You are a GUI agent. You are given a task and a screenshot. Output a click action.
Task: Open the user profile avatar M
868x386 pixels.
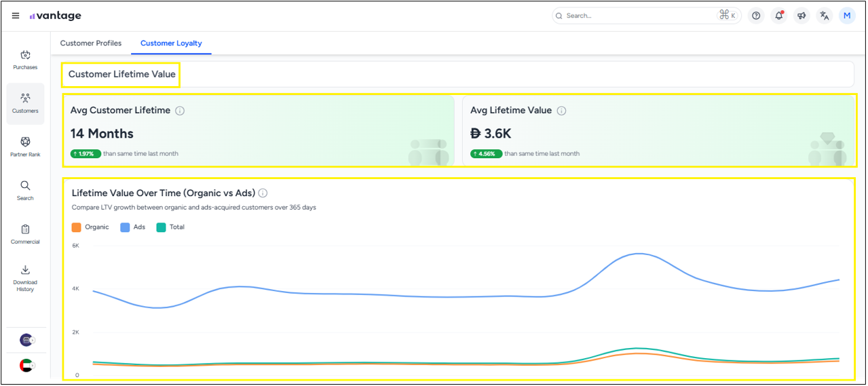pyautogui.click(x=847, y=16)
